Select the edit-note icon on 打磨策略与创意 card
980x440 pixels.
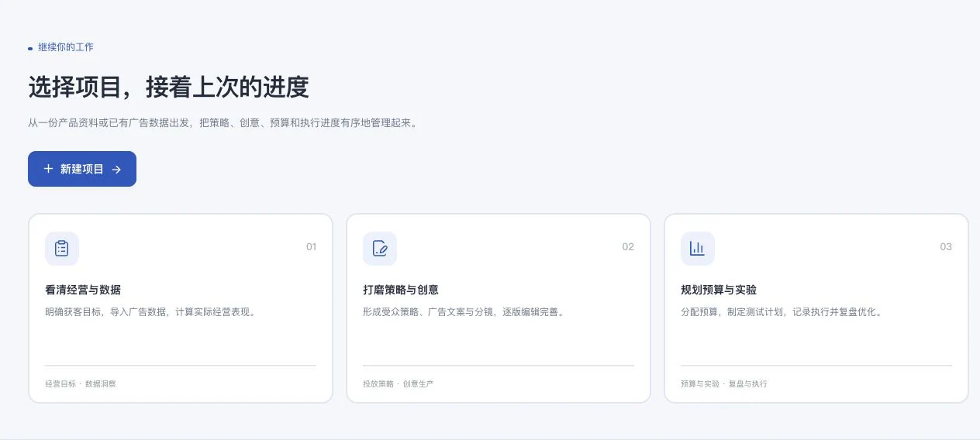click(x=380, y=249)
